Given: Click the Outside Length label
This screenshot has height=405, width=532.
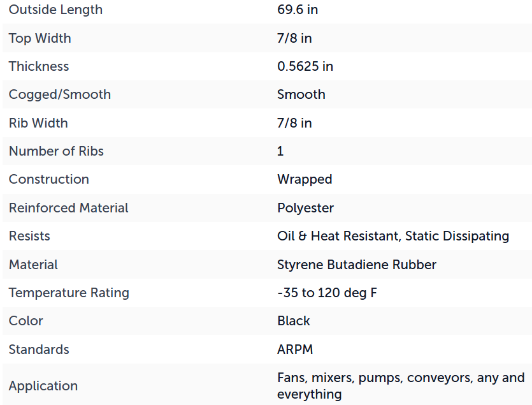Looking at the screenshot, I should pos(55,10).
